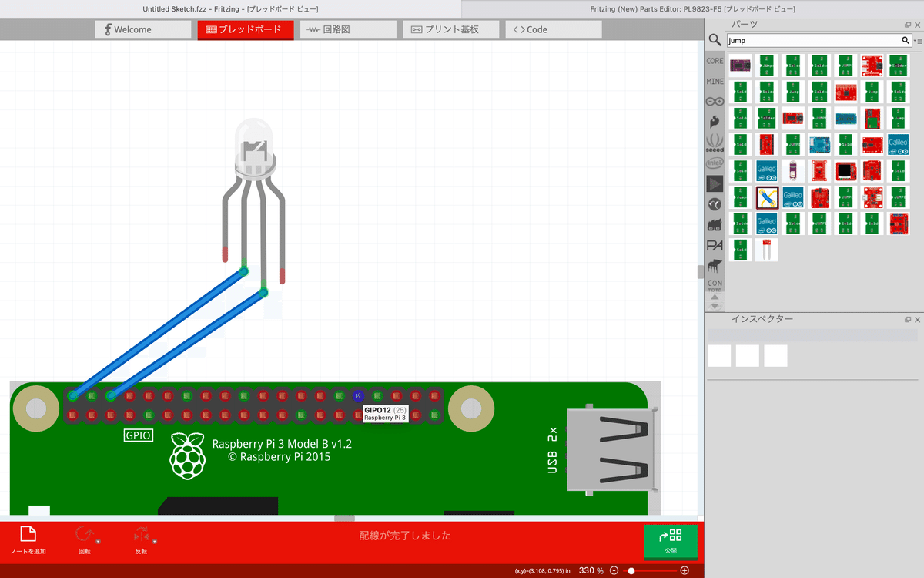Close the インスペクター panel
This screenshot has height=578, width=924.
coord(917,319)
